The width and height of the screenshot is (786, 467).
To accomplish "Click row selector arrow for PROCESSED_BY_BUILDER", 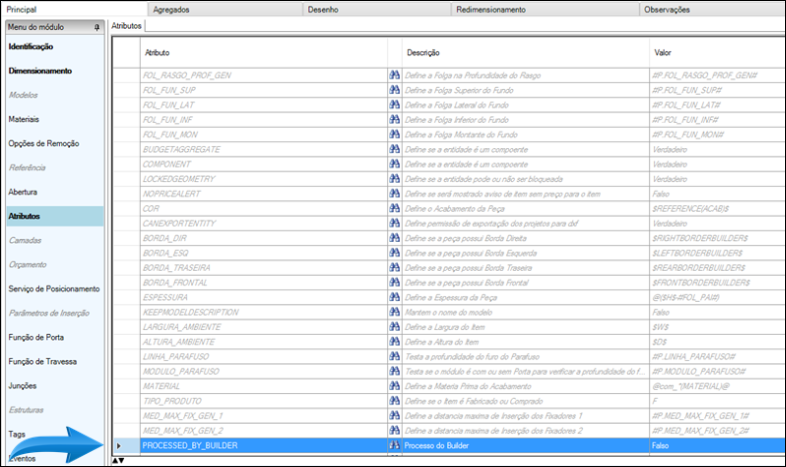I will 119,445.
